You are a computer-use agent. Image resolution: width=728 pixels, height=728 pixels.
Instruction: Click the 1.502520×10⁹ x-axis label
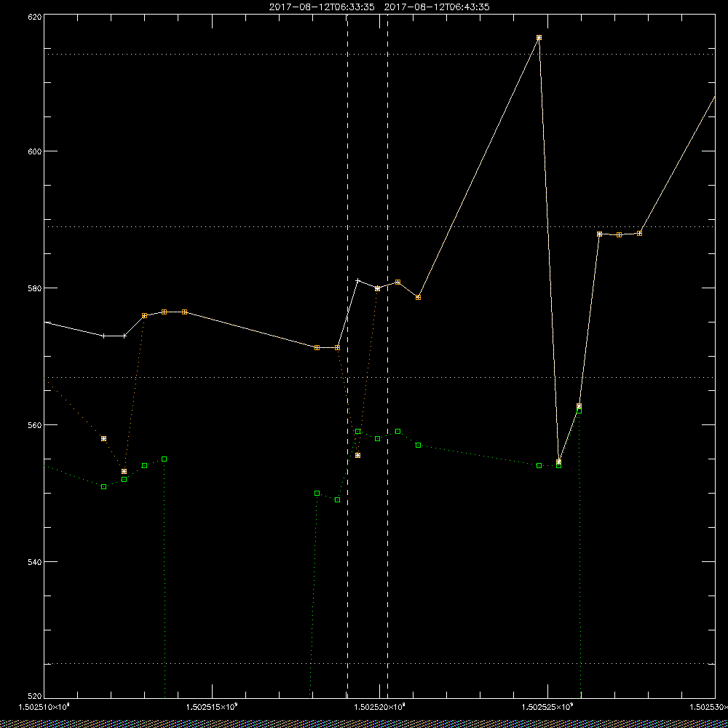380,707
